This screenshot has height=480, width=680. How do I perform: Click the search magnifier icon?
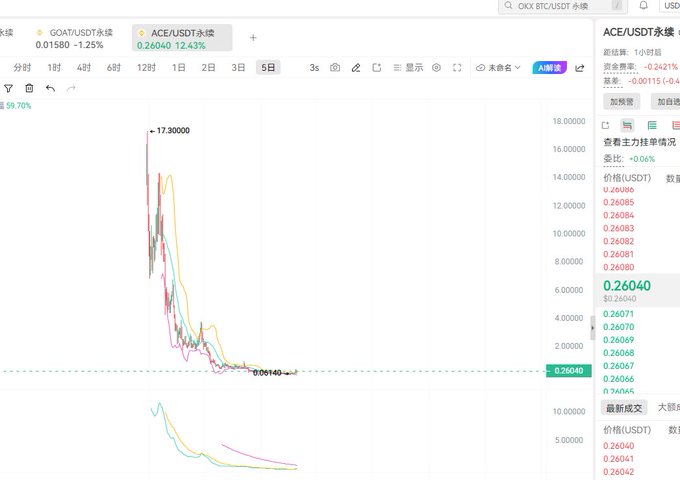pyautogui.click(x=508, y=5)
